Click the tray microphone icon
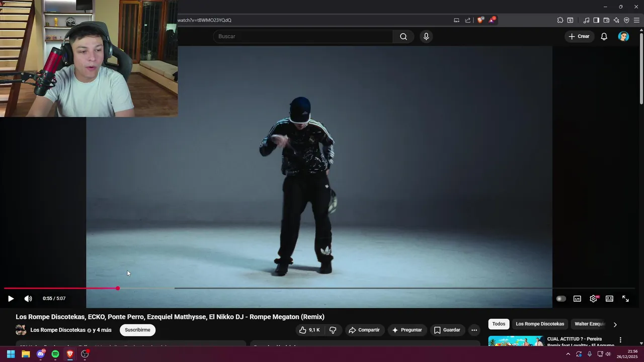644x362 pixels. pyautogui.click(x=590, y=354)
